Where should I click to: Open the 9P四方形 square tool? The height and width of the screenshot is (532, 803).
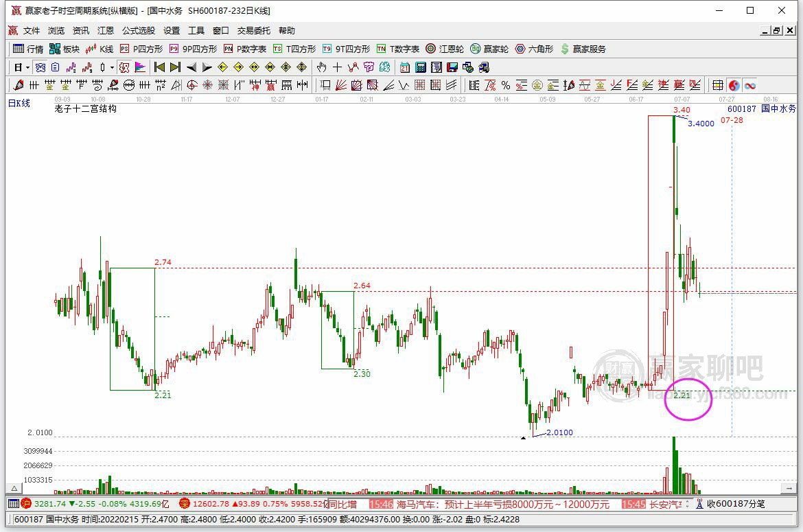193,49
